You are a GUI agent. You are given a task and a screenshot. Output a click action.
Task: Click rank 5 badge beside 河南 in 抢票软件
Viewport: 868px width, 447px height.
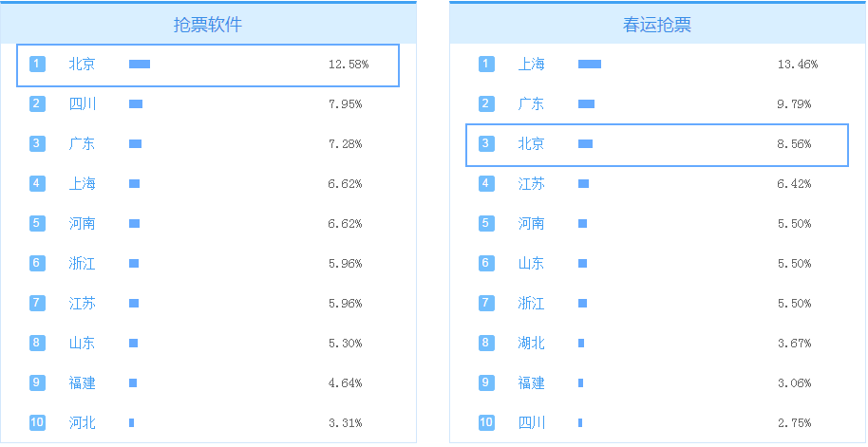(37, 224)
